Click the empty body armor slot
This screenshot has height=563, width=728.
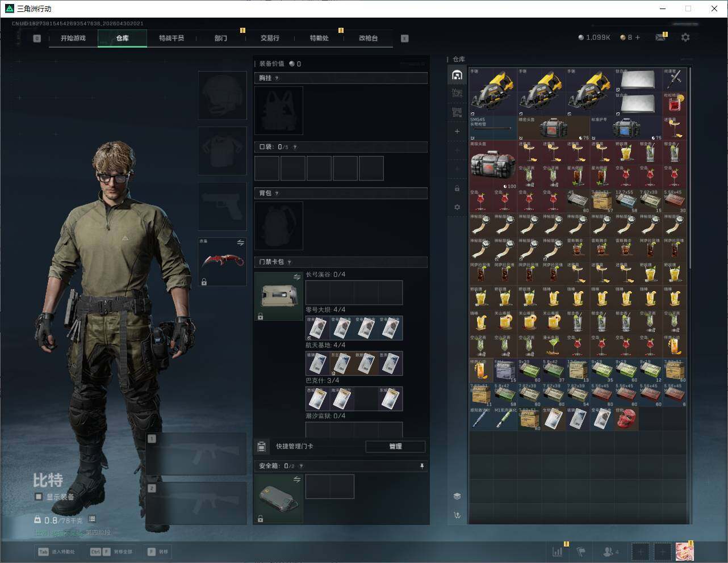(222, 151)
